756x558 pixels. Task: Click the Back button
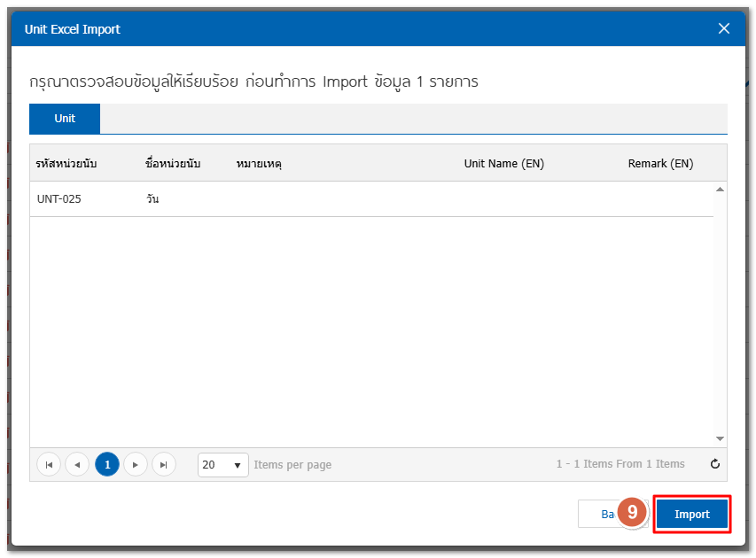point(597,515)
